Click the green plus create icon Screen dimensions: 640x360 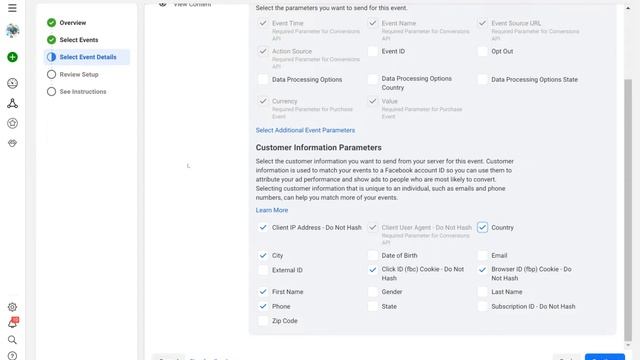point(12,57)
